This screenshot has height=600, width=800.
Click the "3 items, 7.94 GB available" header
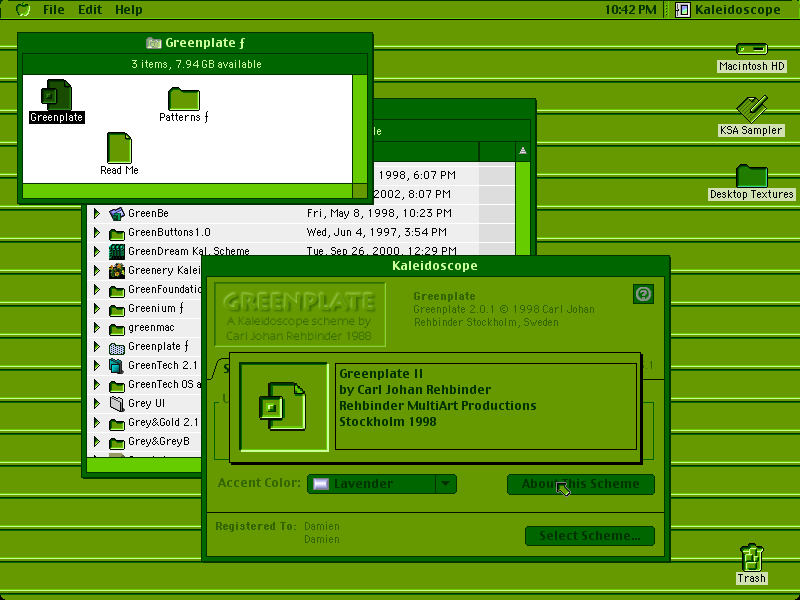pyautogui.click(x=196, y=64)
